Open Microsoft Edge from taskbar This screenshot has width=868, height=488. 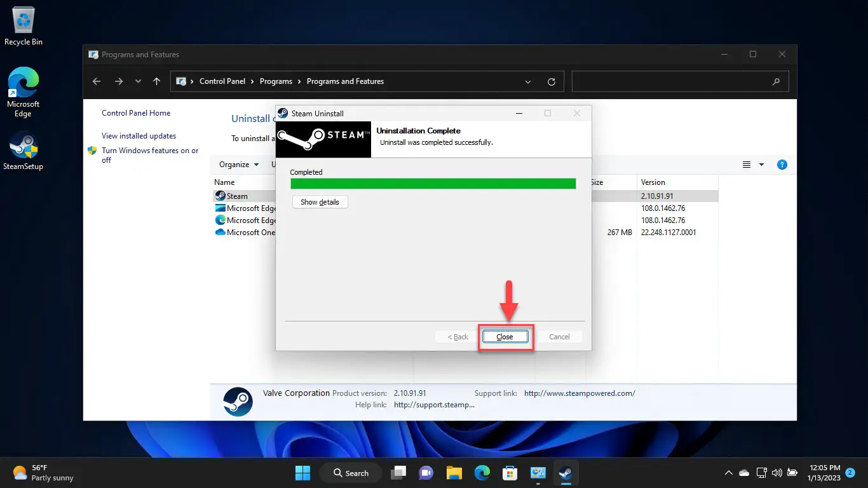tap(482, 473)
